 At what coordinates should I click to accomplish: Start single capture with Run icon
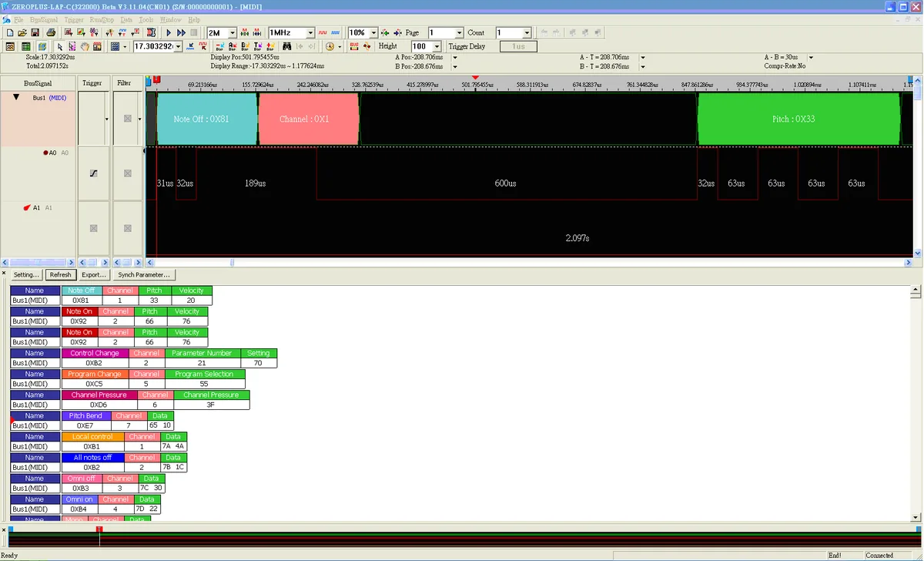click(169, 33)
